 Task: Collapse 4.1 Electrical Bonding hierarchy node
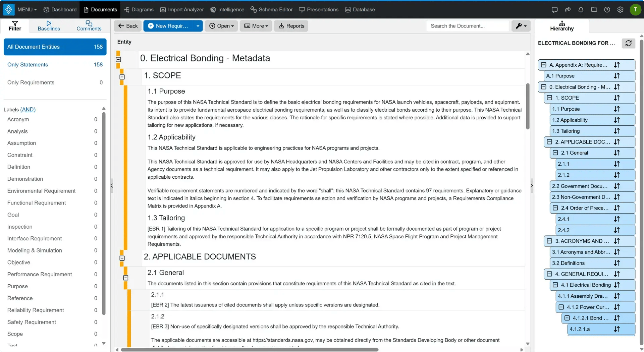[555, 285]
